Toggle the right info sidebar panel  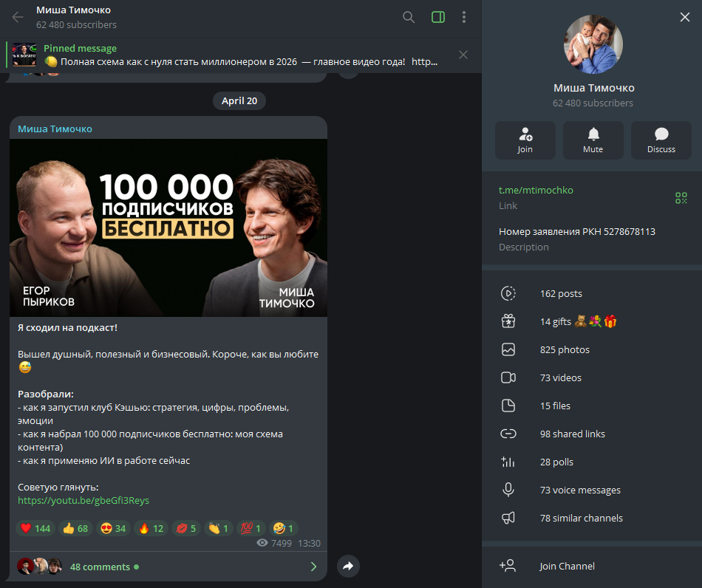(x=438, y=17)
